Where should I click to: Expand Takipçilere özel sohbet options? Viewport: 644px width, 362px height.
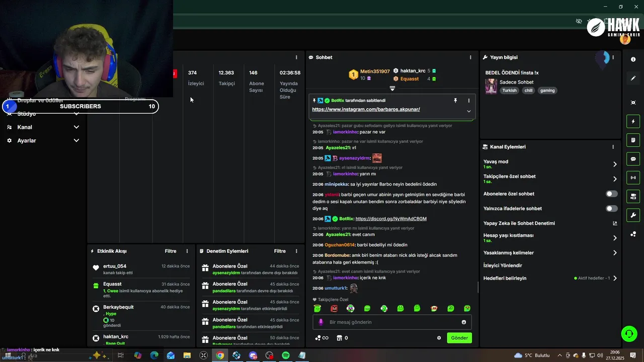(615, 179)
